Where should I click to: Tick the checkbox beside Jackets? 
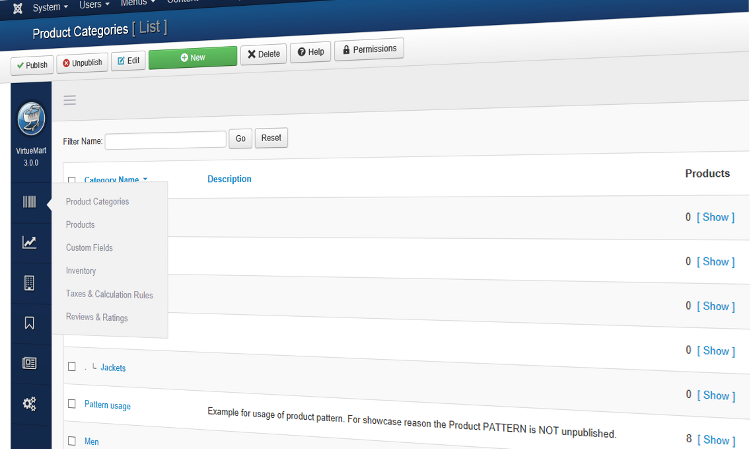coord(72,367)
